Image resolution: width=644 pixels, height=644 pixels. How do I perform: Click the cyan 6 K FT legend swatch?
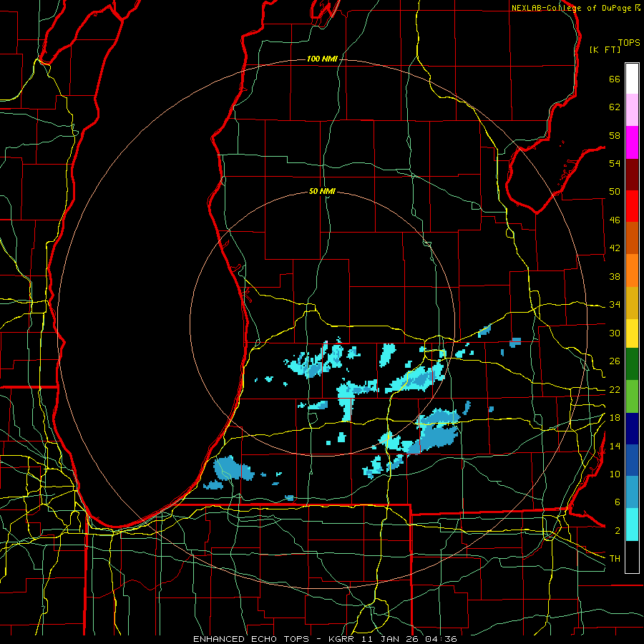click(x=632, y=525)
